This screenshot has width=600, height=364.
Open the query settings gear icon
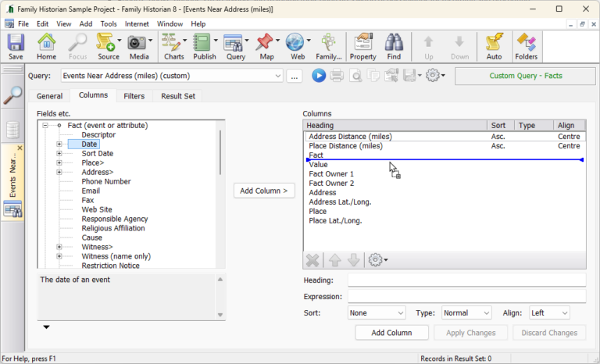(433, 76)
